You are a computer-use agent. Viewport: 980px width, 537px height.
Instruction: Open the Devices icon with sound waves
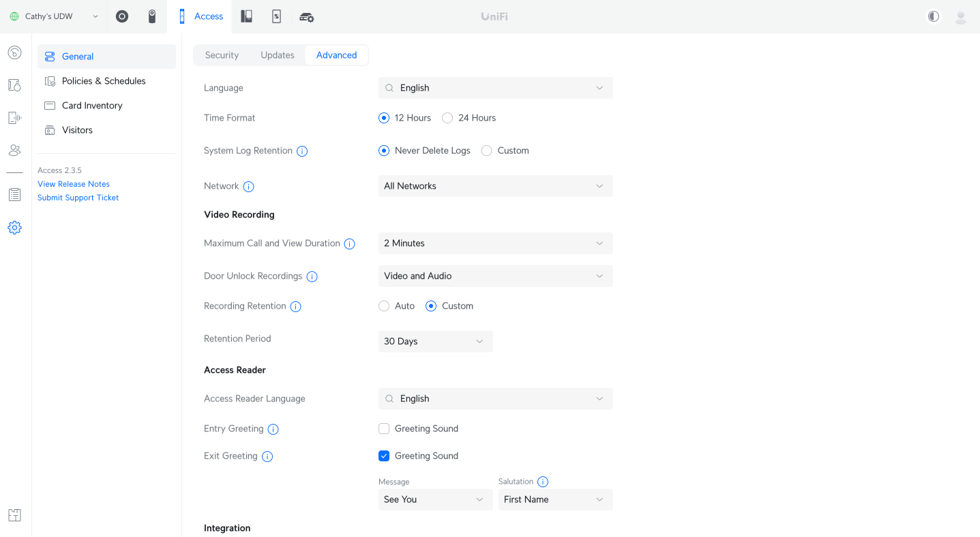click(x=15, y=118)
